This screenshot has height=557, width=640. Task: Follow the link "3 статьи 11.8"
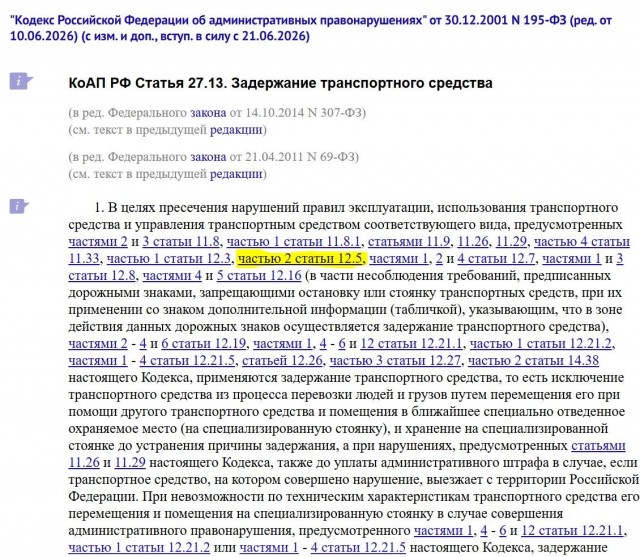coord(181,242)
